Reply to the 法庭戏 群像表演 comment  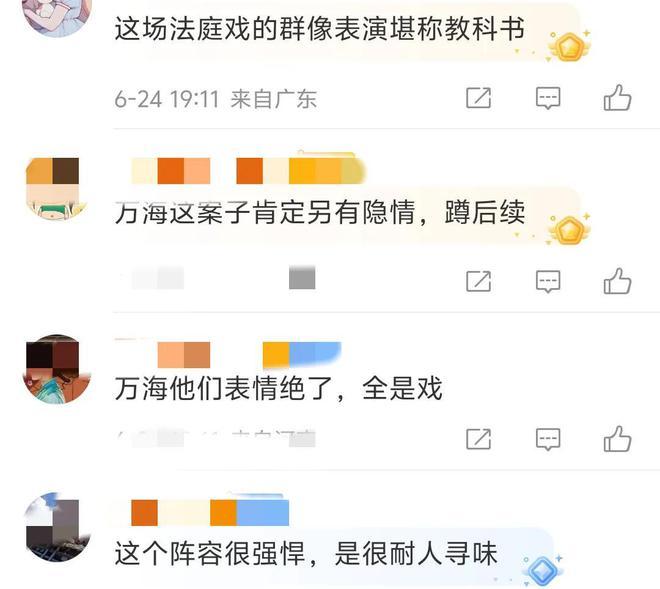pos(548,98)
